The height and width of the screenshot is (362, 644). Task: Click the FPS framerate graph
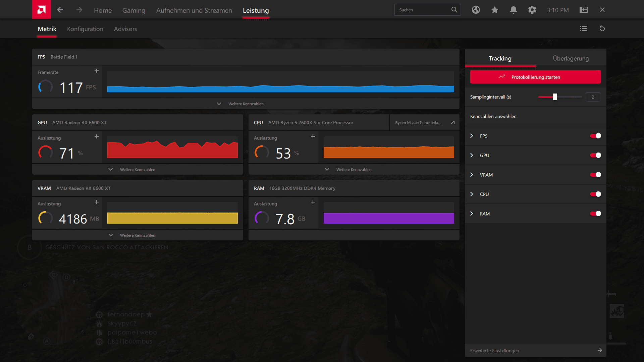point(280,81)
